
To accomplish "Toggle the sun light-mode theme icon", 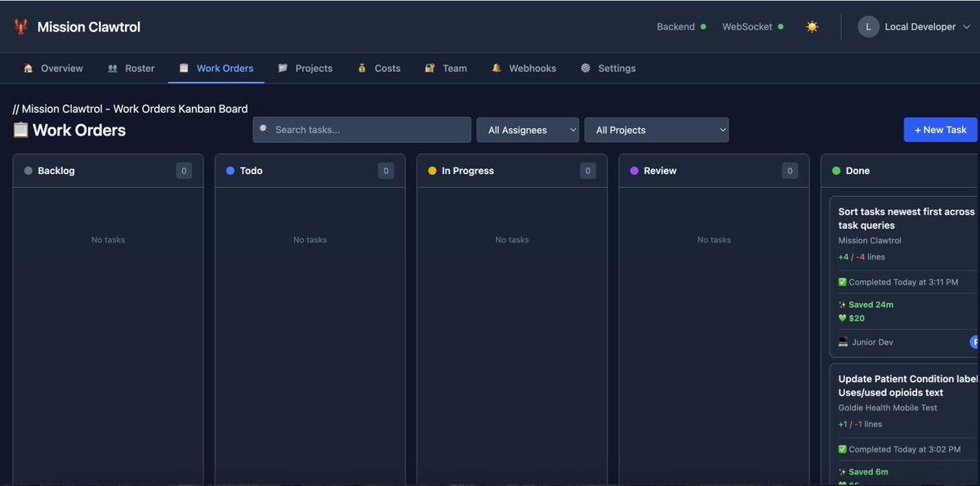I will click(x=812, y=27).
